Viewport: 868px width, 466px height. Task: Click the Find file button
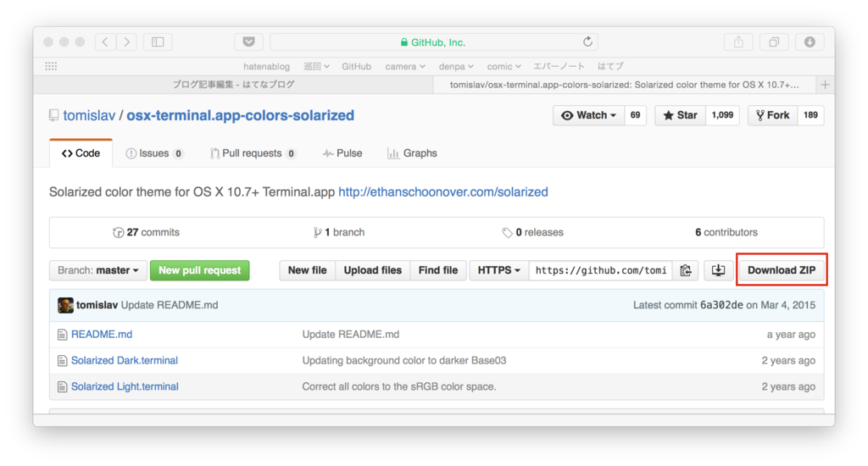point(438,270)
